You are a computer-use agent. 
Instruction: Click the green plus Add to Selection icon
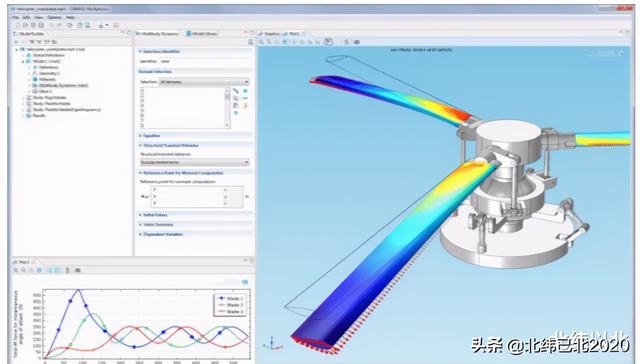(x=245, y=91)
